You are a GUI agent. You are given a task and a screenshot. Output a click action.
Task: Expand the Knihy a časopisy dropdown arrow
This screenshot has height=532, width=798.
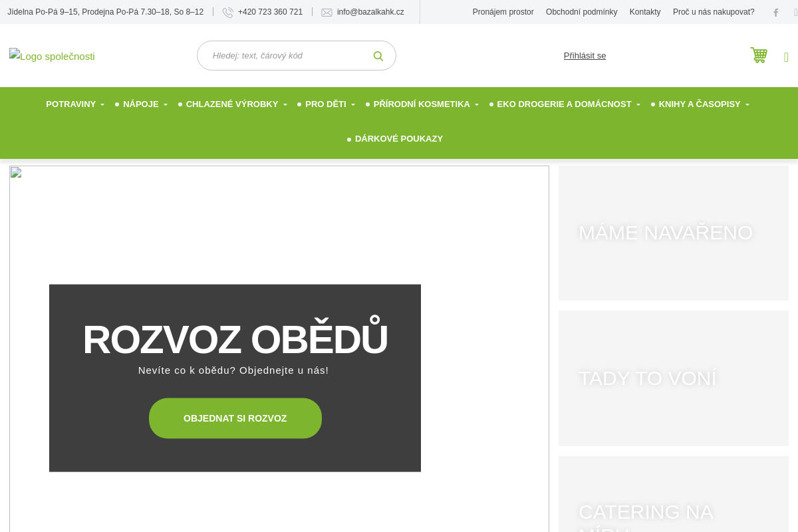(x=747, y=105)
